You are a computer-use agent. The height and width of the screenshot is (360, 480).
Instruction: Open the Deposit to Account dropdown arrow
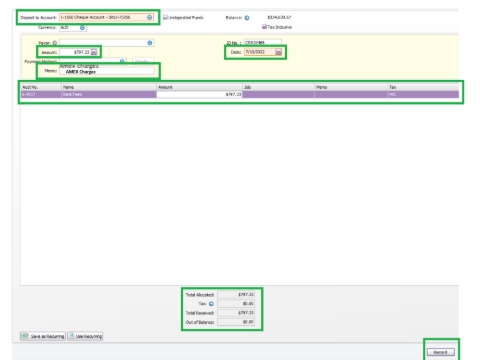click(x=150, y=17)
